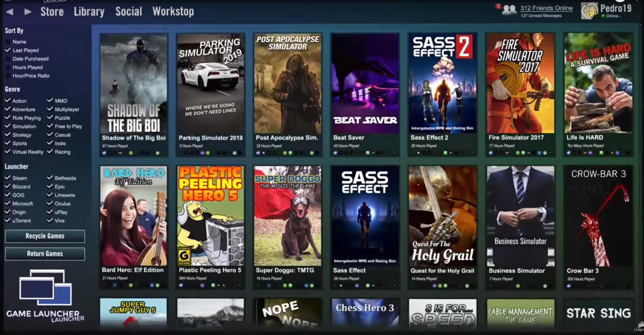The image size is (644, 335).
Task: Open the friends silhouette icon
Action: [x=509, y=10]
